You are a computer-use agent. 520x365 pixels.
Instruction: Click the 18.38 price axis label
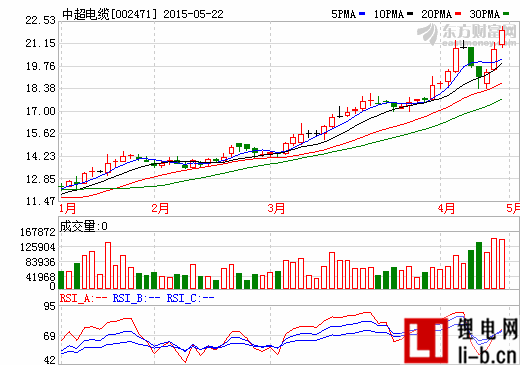[41, 89]
